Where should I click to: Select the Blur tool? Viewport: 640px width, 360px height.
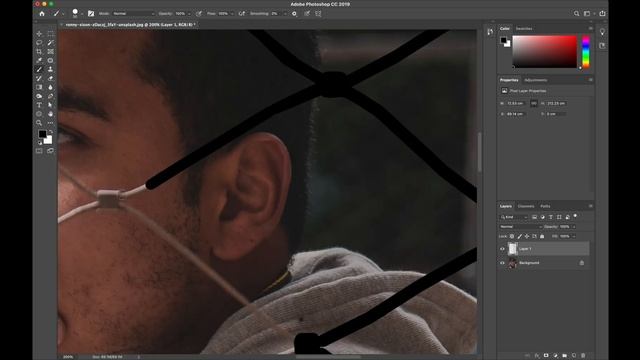coord(50,87)
